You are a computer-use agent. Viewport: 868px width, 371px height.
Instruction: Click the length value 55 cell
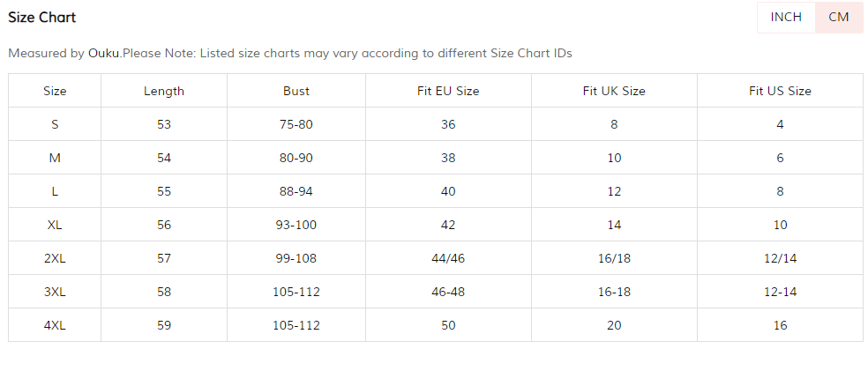point(164,191)
